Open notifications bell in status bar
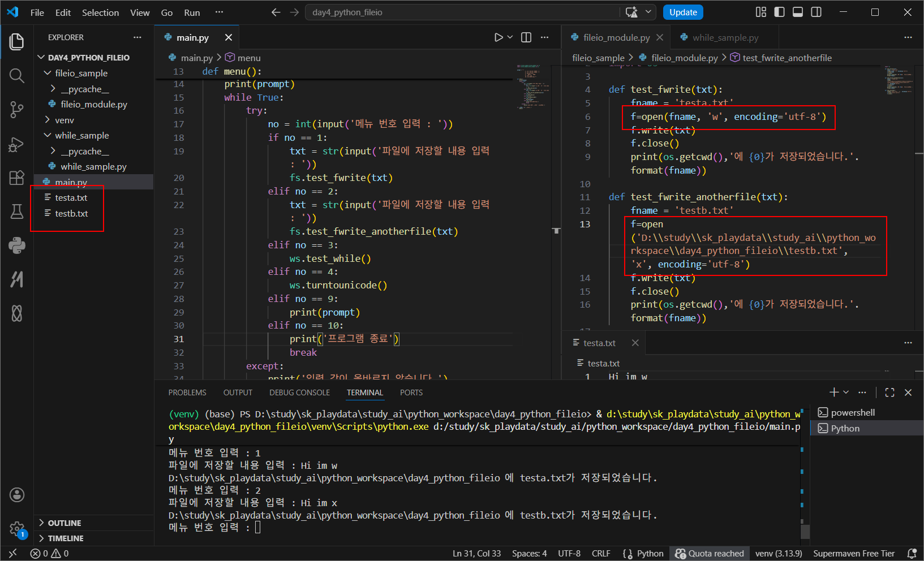 (x=912, y=554)
